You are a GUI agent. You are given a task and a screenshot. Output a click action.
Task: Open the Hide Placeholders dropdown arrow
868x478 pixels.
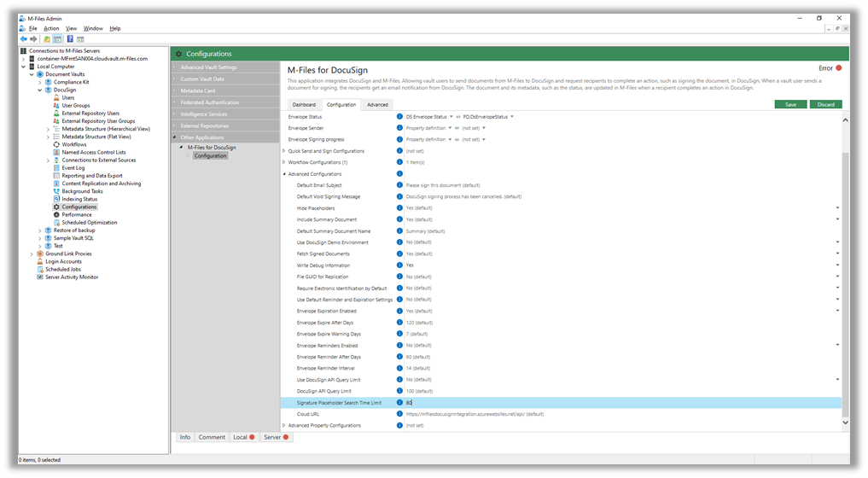tap(837, 208)
